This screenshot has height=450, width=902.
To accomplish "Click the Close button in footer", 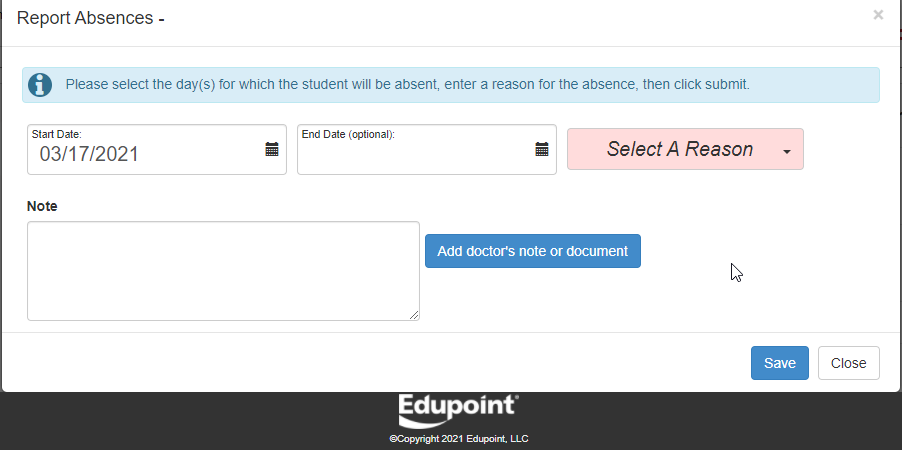I will (x=849, y=363).
